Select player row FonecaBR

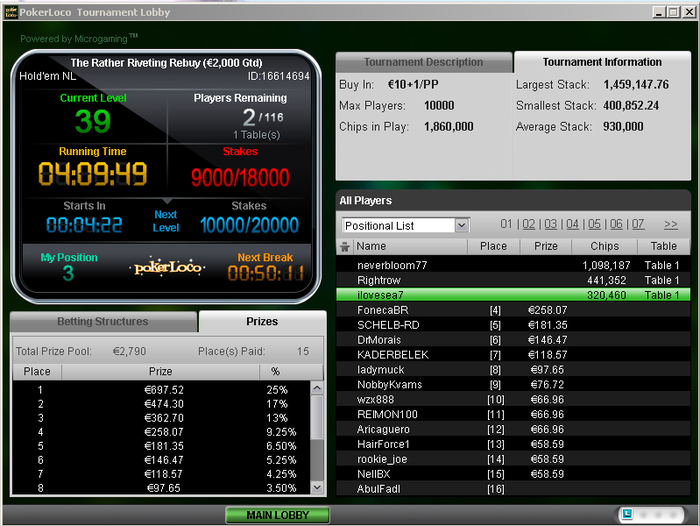tap(513, 310)
